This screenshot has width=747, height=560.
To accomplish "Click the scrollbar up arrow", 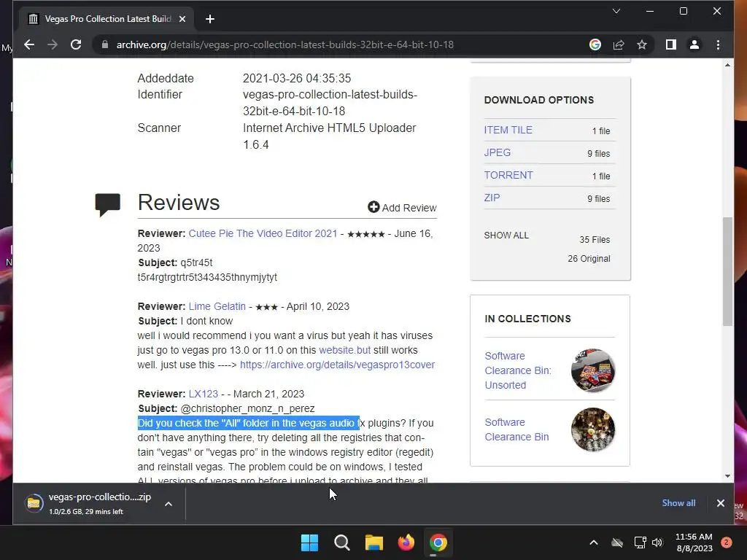I will 727,65.
